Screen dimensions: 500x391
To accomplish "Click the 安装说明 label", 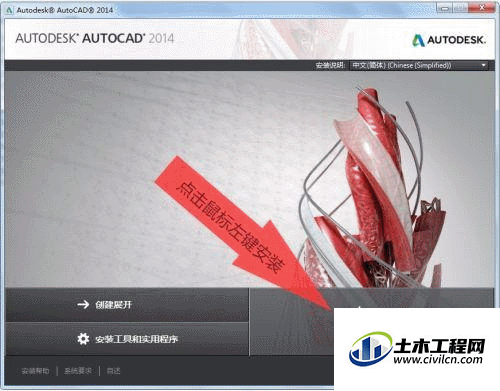I will click(x=330, y=65).
